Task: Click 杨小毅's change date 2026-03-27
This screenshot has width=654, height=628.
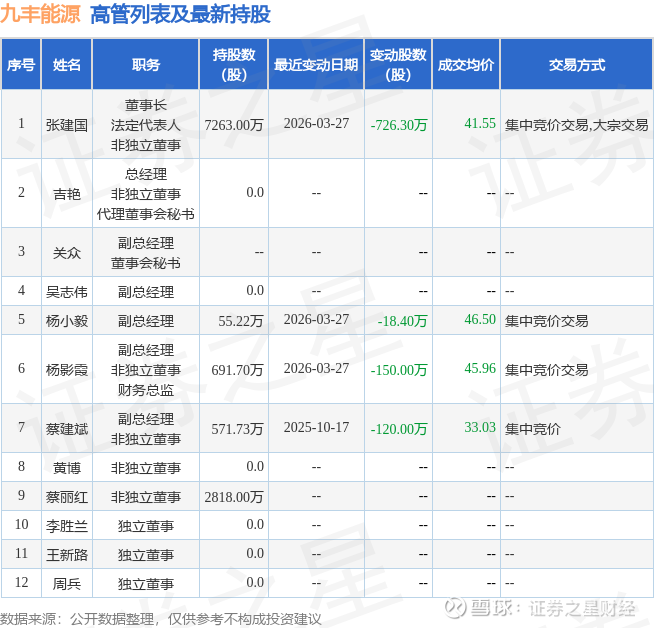Action: coord(316,319)
